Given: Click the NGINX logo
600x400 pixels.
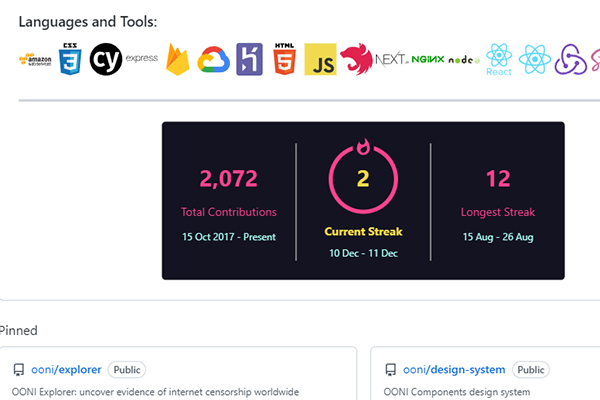Looking at the screenshot, I should (x=427, y=60).
